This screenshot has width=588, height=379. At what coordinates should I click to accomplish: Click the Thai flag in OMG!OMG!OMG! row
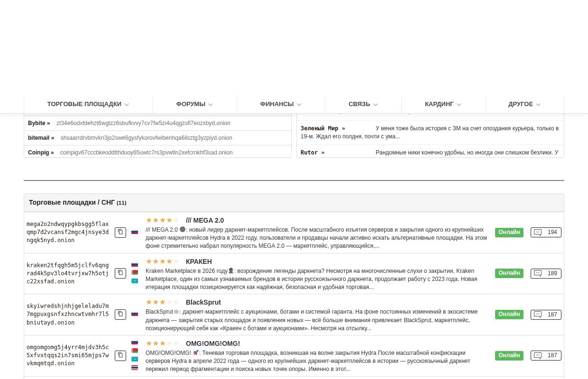tap(135, 368)
